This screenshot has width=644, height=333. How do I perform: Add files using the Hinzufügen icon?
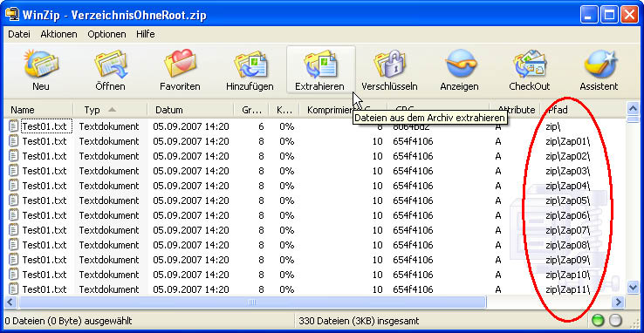pos(250,65)
